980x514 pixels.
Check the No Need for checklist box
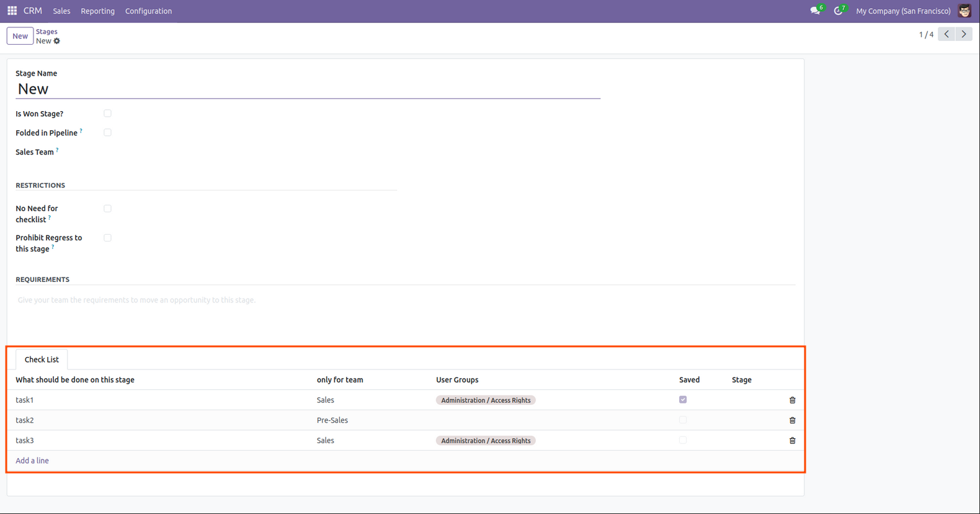click(x=108, y=209)
